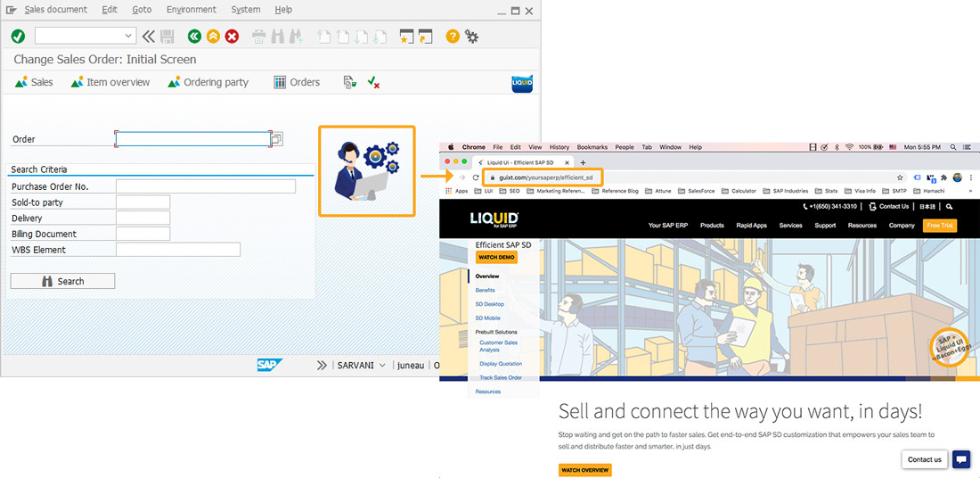Click the Item overview button

click(x=110, y=82)
